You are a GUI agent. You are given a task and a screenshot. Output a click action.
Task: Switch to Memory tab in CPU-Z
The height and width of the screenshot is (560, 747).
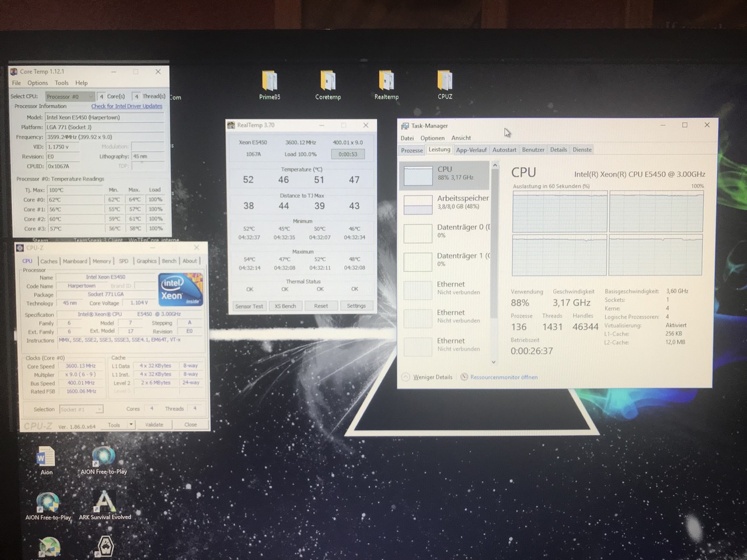(102, 261)
